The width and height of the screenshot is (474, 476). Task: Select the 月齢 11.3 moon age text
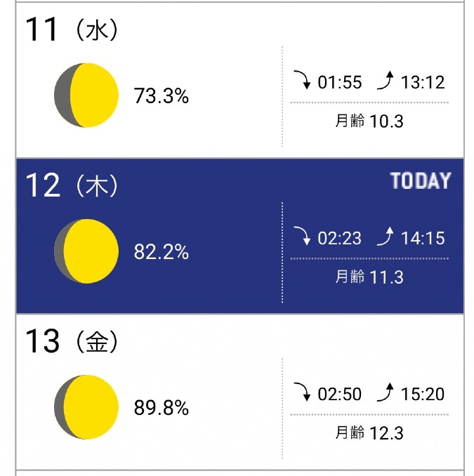pos(369,277)
